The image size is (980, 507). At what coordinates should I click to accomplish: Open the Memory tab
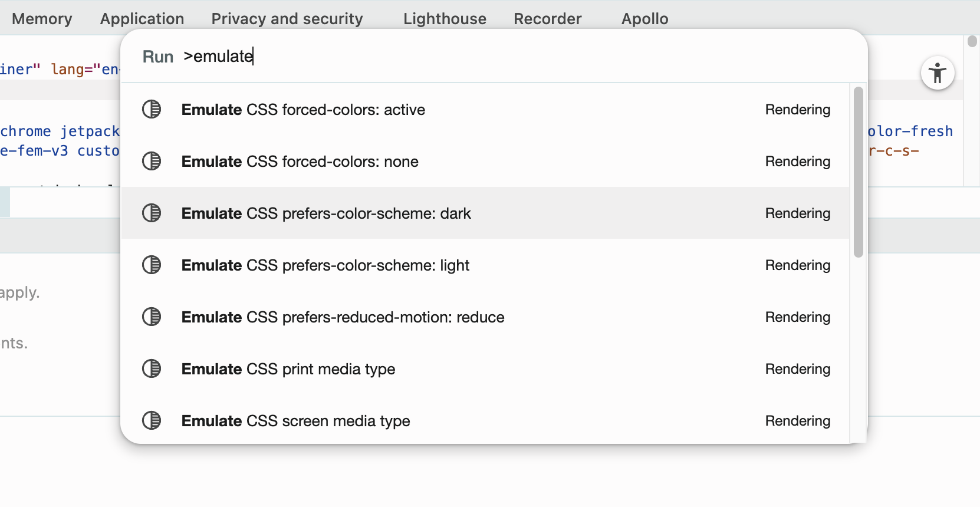pos(42,19)
